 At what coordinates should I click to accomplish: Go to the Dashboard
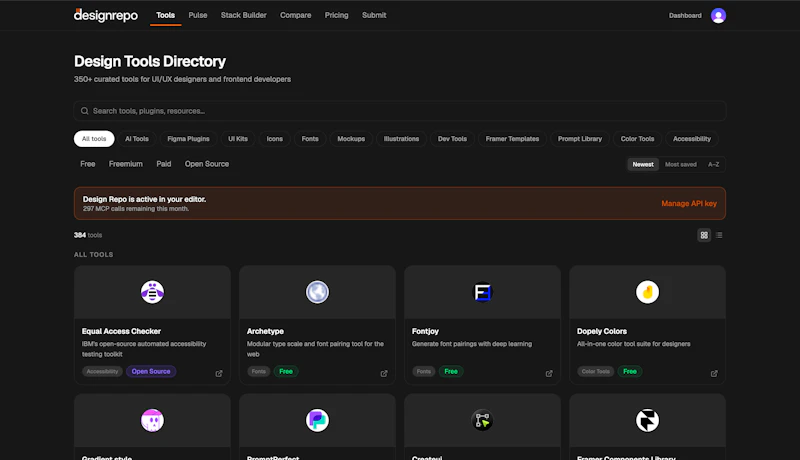tap(685, 16)
